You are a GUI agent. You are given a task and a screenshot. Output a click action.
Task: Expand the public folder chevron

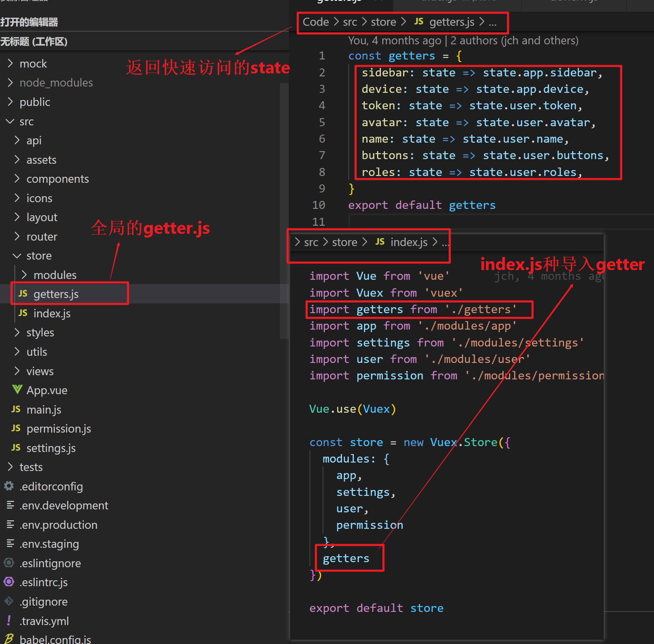click(x=10, y=102)
